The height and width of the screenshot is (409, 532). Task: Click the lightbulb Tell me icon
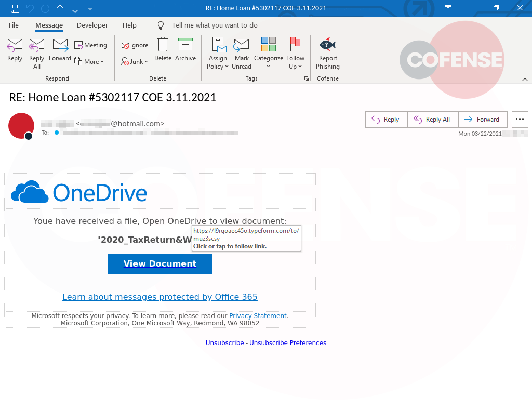tap(161, 25)
